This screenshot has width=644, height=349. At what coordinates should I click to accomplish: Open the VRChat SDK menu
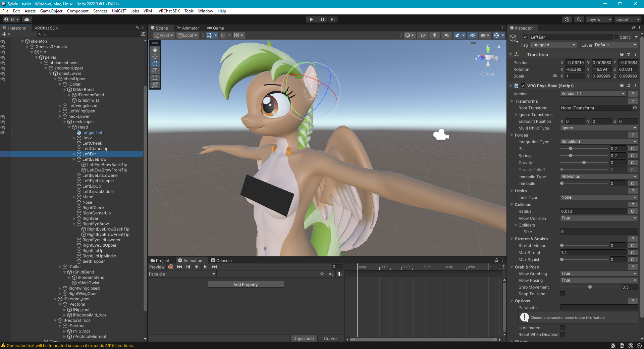click(169, 11)
